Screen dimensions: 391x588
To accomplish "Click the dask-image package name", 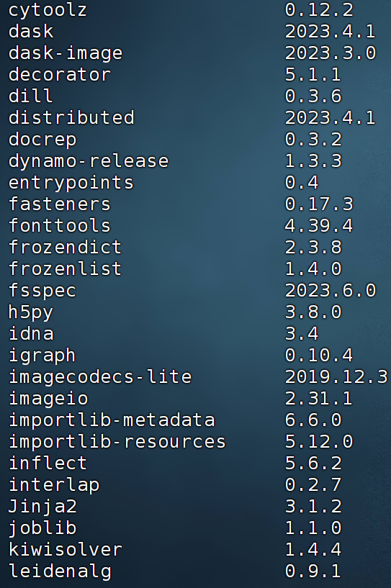I will pos(66,53).
